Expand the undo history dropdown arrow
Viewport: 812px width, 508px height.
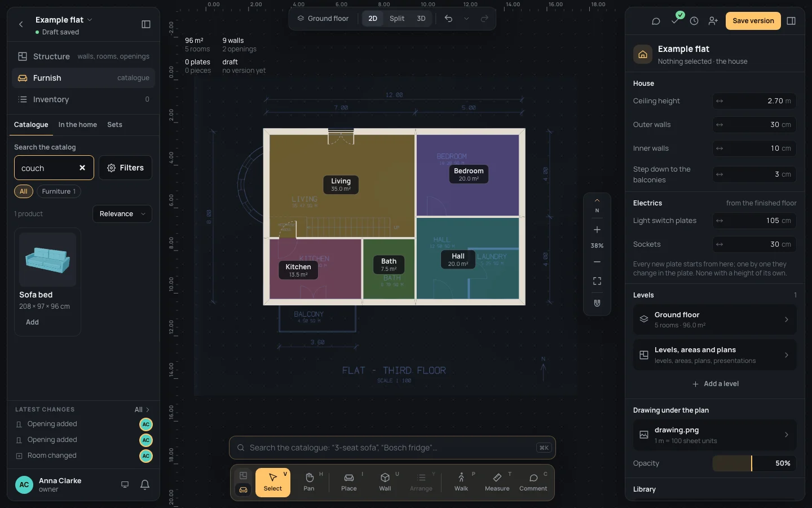pyautogui.click(x=466, y=19)
